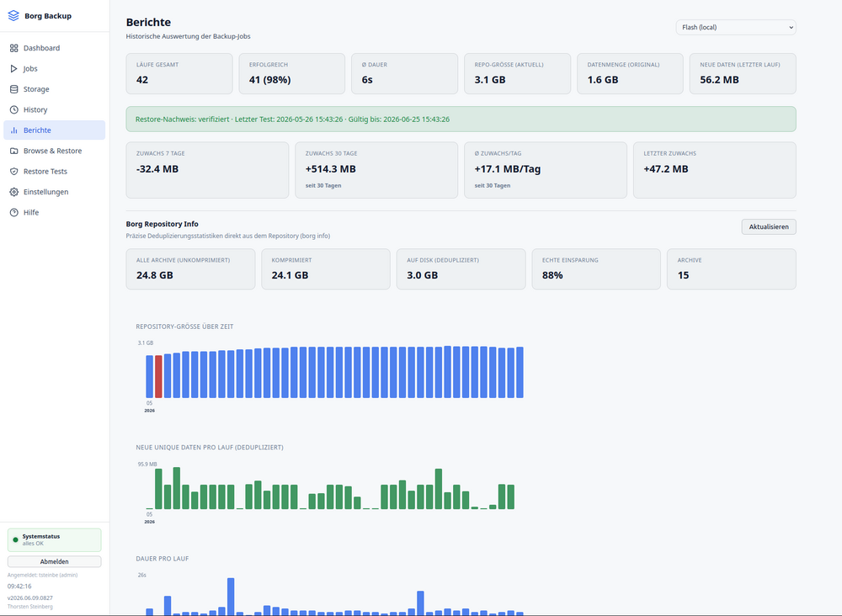Image resolution: width=842 pixels, height=616 pixels.
Task: Open the Dashboard grid icon
Action: click(14, 48)
